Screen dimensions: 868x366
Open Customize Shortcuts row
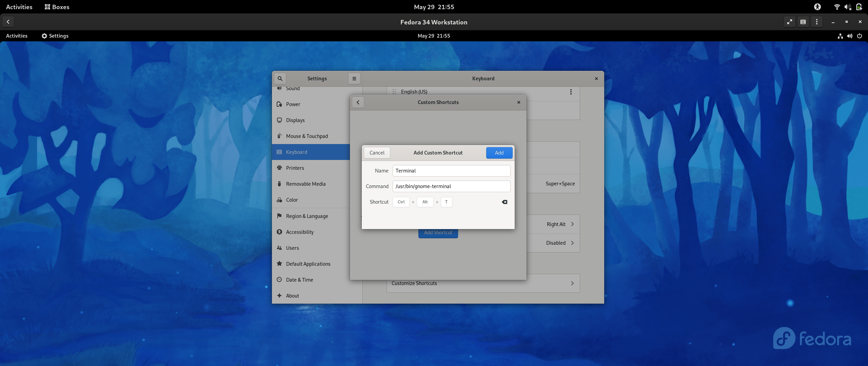point(483,283)
